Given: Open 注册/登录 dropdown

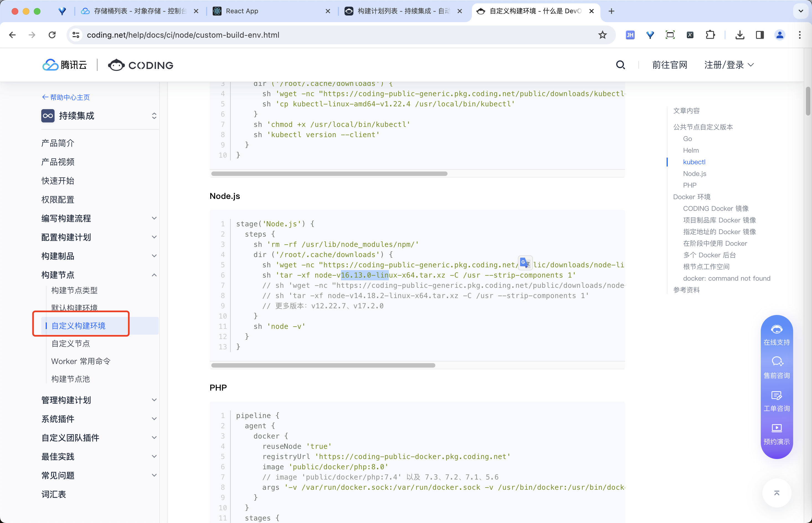Looking at the screenshot, I should tap(729, 65).
